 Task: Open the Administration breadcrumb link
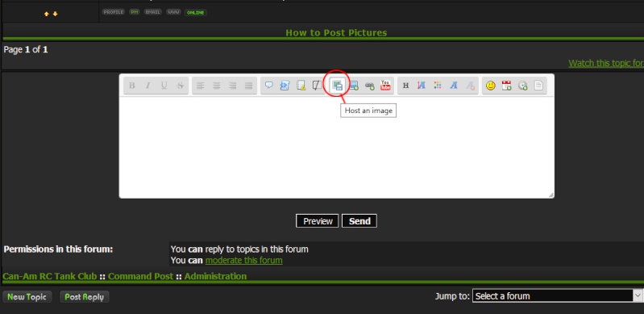point(216,276)
